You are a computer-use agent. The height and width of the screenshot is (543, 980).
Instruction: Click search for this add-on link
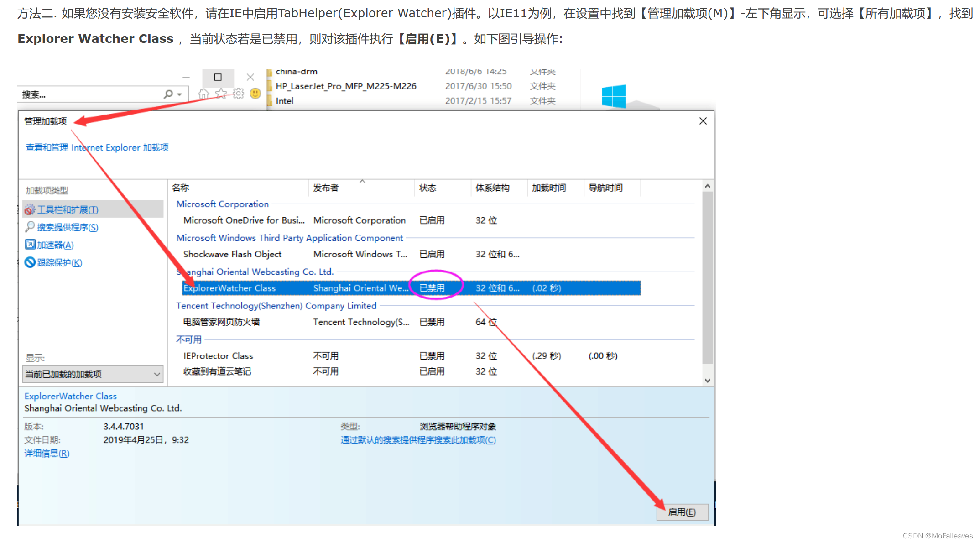pyautogui.click(x=418, y=440)
